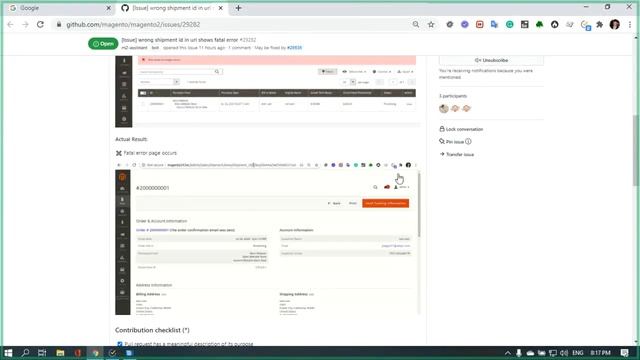The width and height of the screenshot is (640, 360).
Task: Open a new browser tab
Action: click(238, 8)
